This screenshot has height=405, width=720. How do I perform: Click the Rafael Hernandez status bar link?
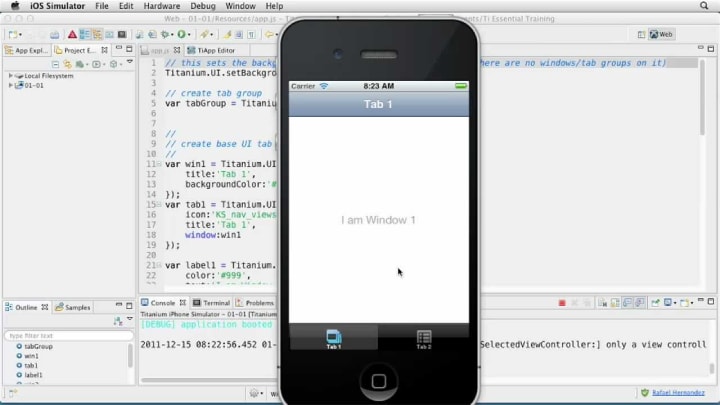(676, 393)
